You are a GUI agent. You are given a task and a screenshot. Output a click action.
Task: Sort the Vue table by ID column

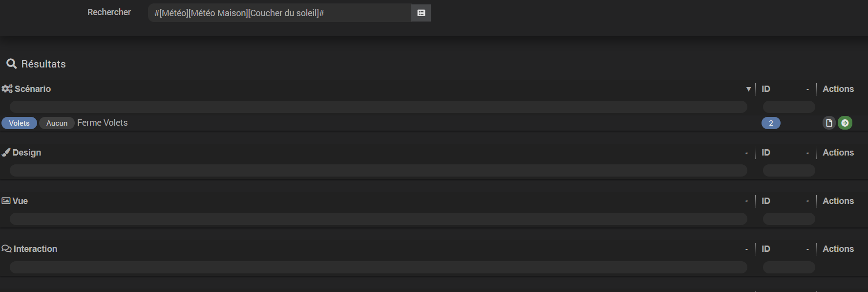coord(766,201)
